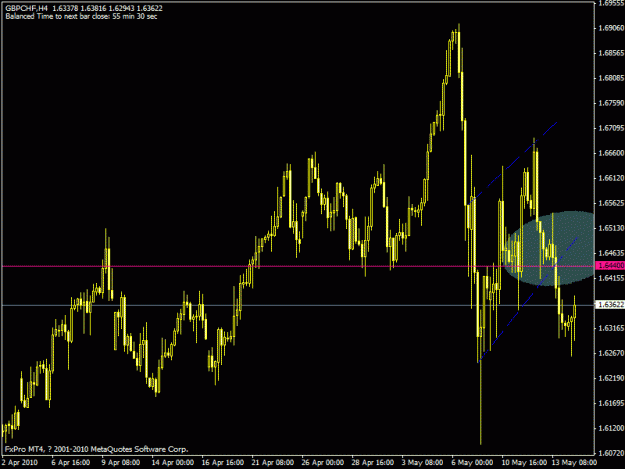Click the 1.60720 price scale value
The height and width of the screenshot is (469, 625).
(x=611, y=453)
